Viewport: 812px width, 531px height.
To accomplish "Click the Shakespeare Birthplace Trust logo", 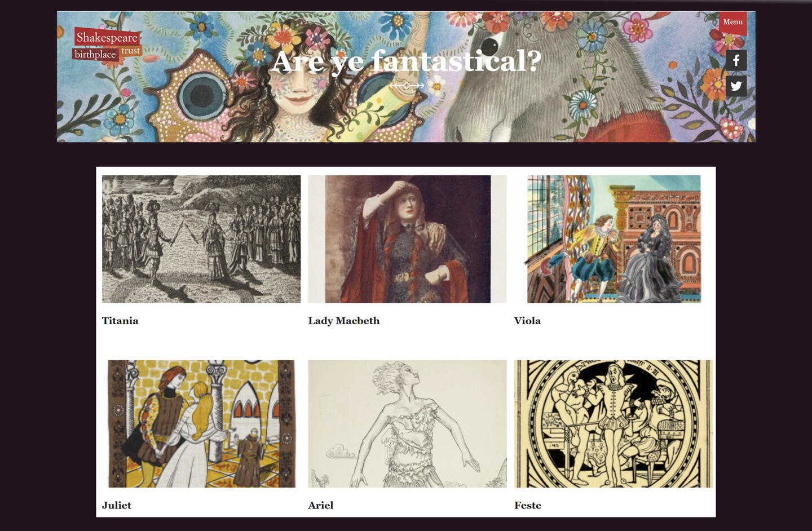I will point(107,44).
